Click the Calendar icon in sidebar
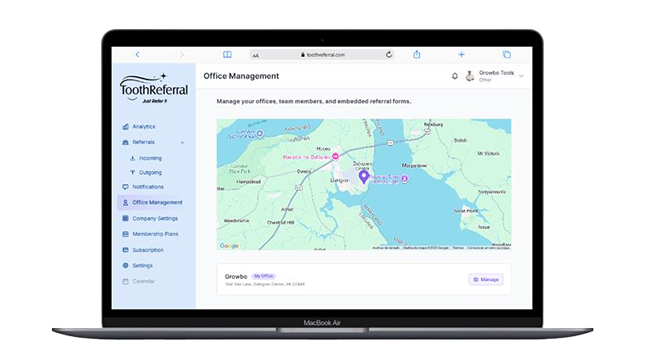 [125, 281]
